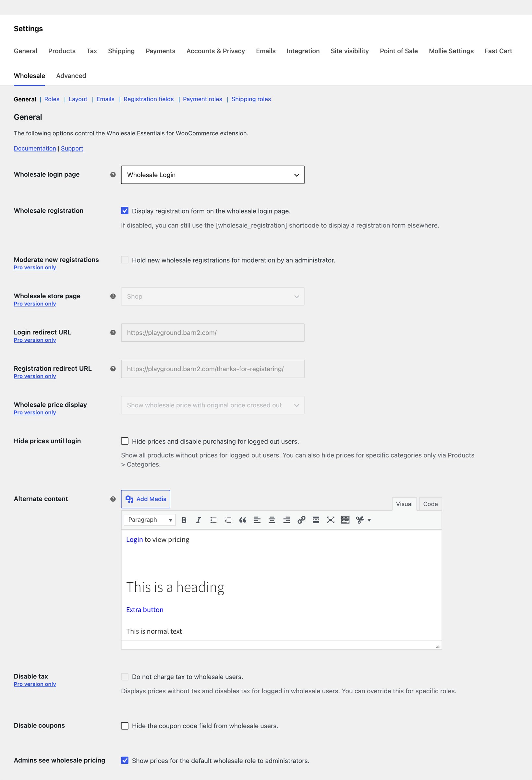Enable Hide the coupon code field

125,725
